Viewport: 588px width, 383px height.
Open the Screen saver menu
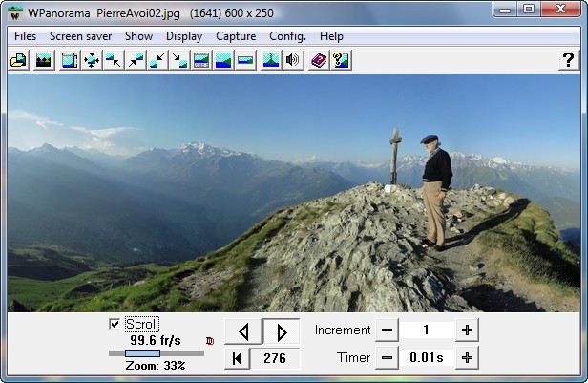tap(80, 36)
